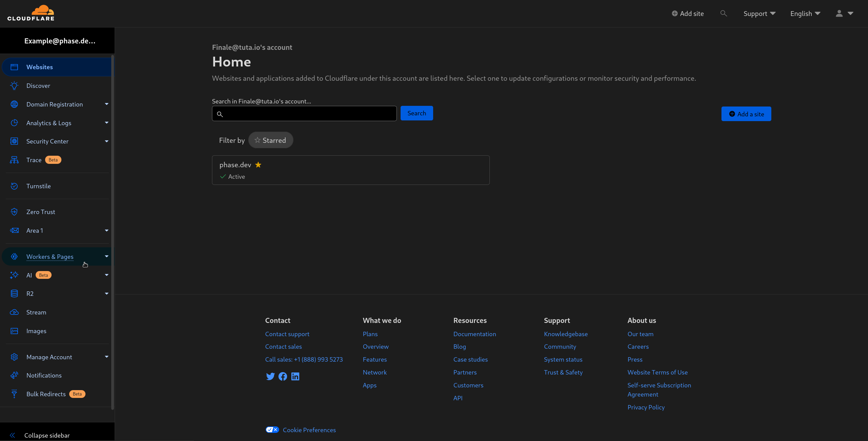Open Zero Trust from the sidebar
This screenshot has width=868, height=441.
[40, 212]
